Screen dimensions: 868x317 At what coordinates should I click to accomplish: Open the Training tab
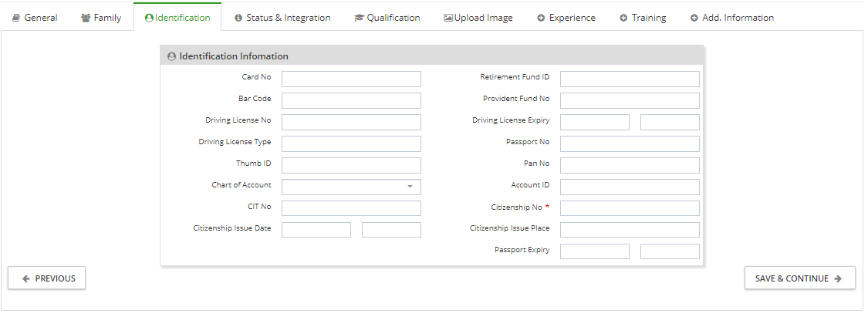click(x=643, y=18)
